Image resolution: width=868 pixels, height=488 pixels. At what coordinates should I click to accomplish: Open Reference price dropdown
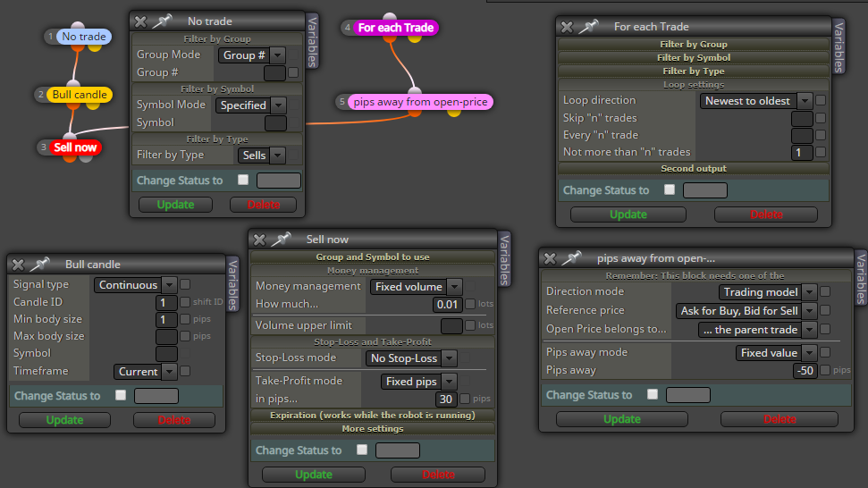(746, 311)
